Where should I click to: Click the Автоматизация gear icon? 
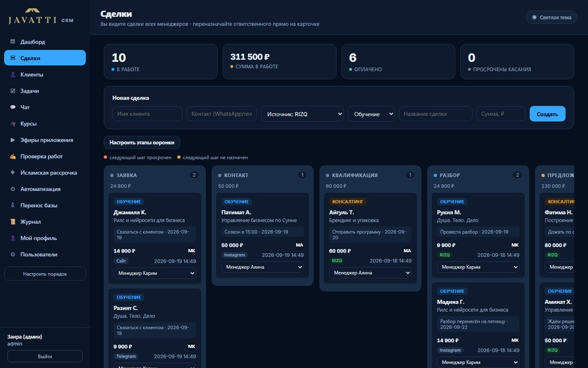click(x=13, y=189)
